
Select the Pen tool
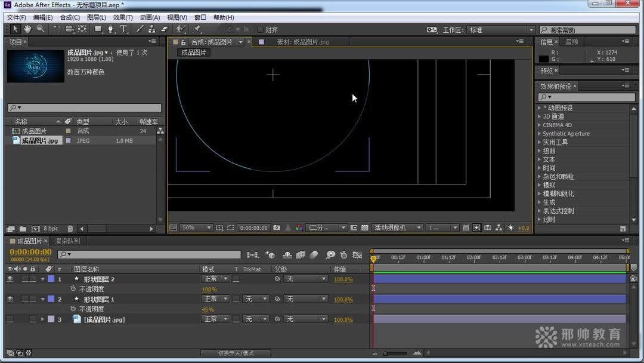[110, 29]
